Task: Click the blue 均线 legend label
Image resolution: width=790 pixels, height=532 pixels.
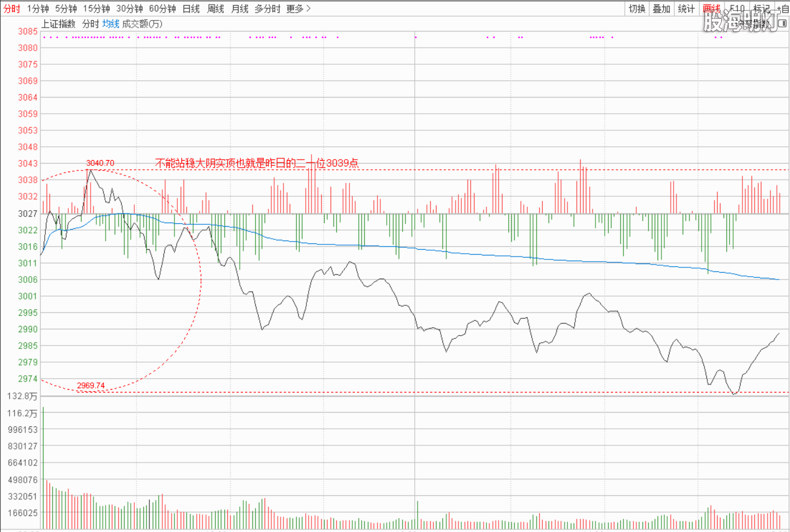Action: pos(111,24)
